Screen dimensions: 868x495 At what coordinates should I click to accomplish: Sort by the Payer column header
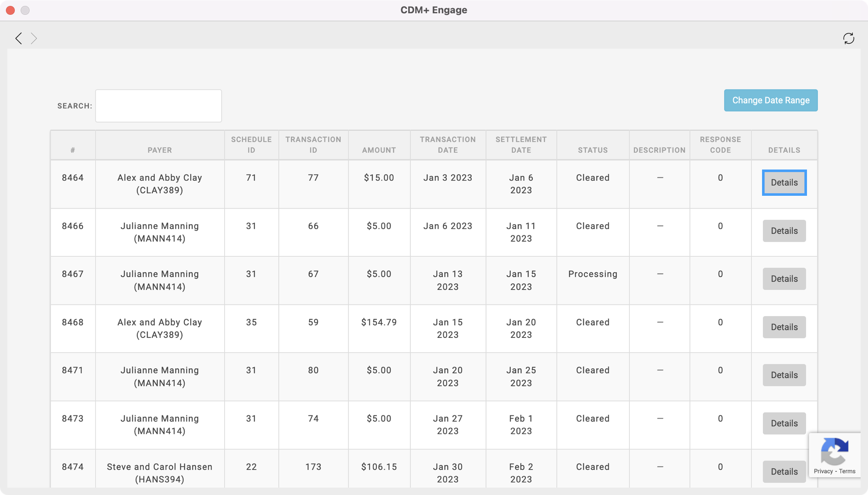point(160,150)
